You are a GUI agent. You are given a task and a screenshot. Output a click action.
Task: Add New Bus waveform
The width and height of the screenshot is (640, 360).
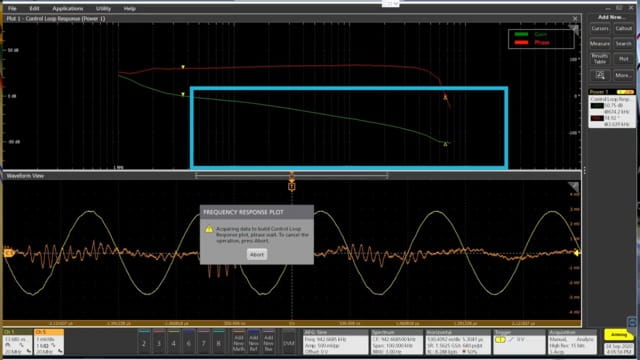tap(268, 342)
